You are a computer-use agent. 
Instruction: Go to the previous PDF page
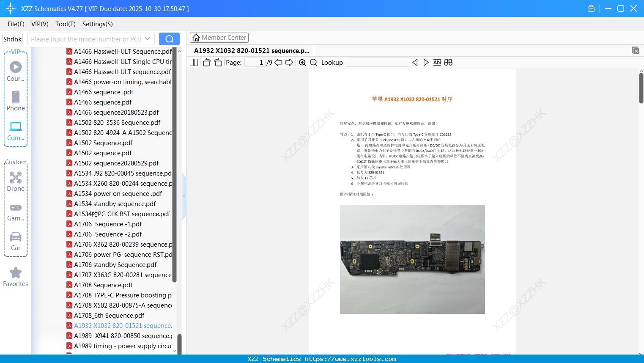point(278,63)
